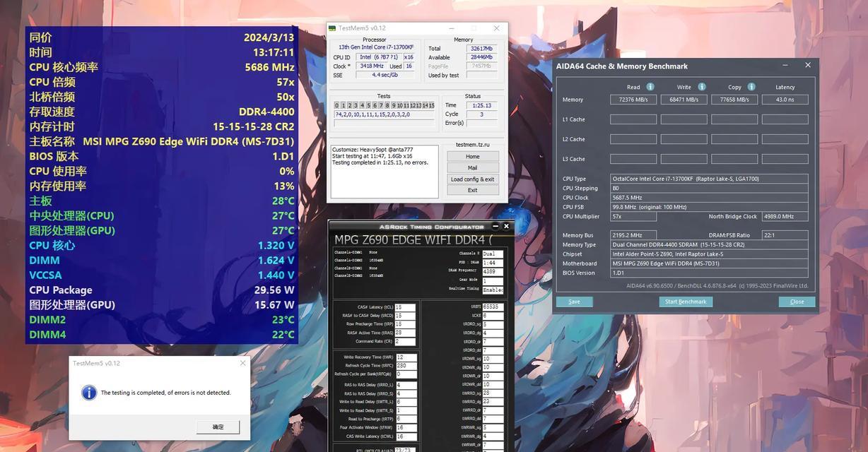The image size is (868, 452).
Task: Click the Cycle value field in Status
Action: tap(481, 114)
